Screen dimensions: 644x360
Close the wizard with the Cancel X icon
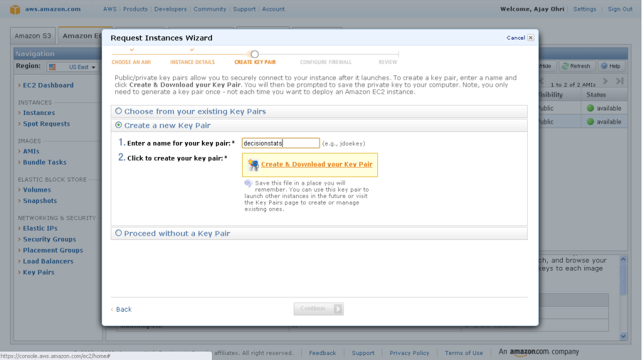click(x=531, y=38)
